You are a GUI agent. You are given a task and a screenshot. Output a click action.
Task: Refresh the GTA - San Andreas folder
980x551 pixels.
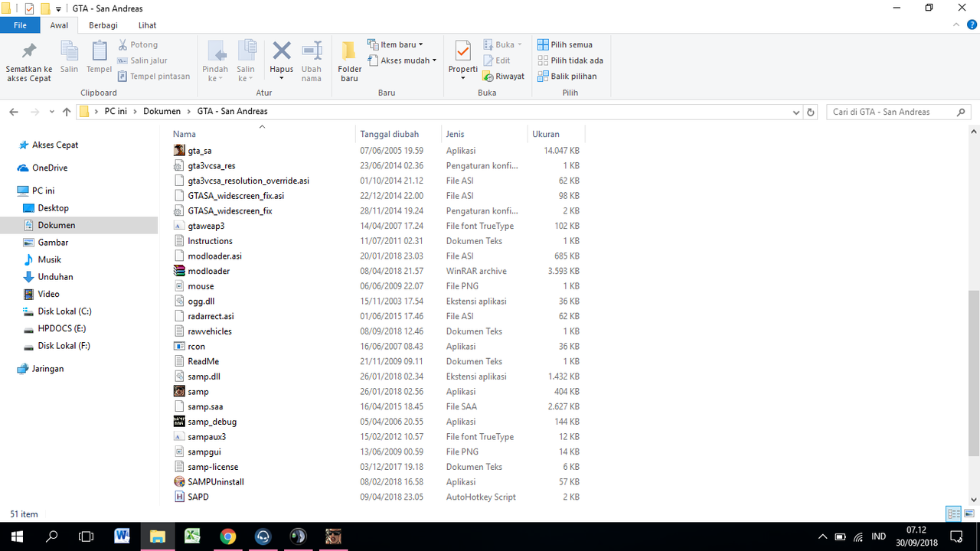811,112
